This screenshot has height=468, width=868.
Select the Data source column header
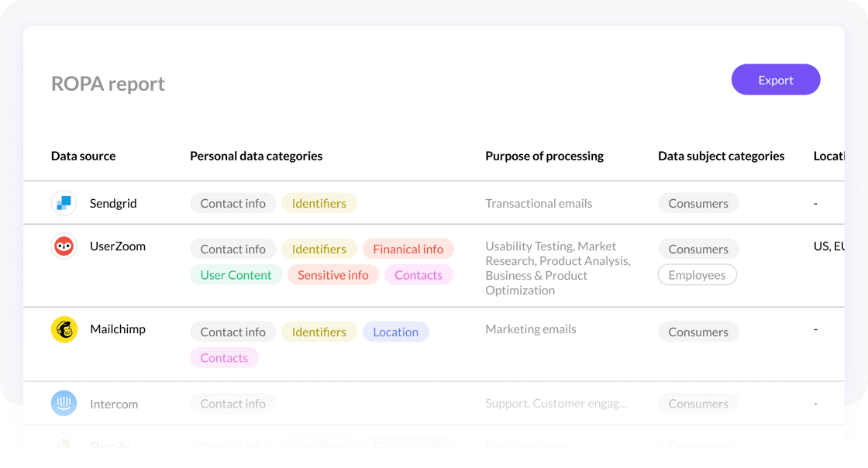(x=83, y=156)
